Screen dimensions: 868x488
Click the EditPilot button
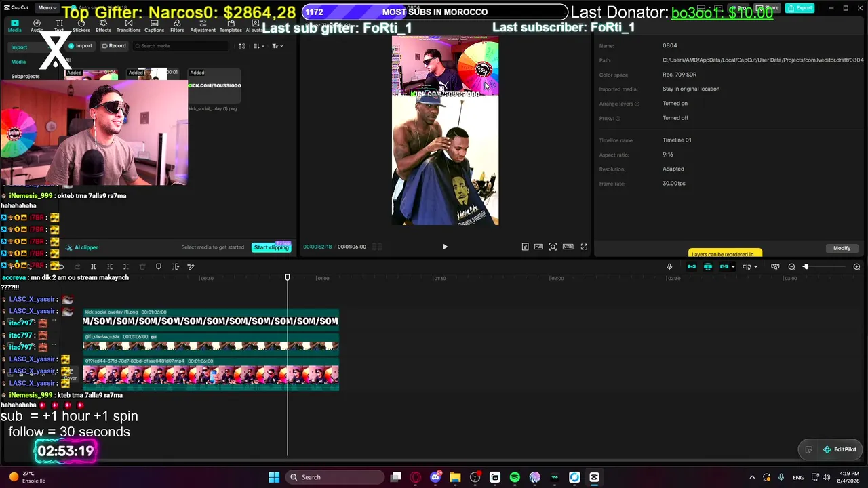[x=839, y=449]
